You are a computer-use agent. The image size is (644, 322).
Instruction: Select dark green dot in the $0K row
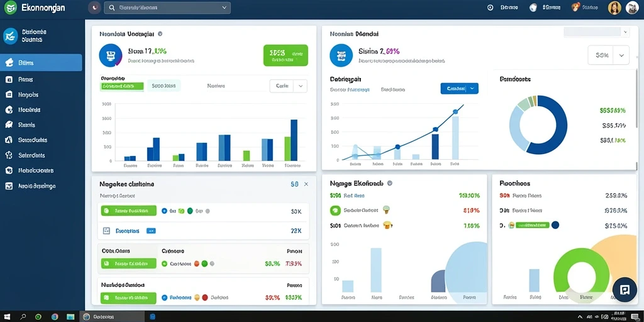click(190, 211)
